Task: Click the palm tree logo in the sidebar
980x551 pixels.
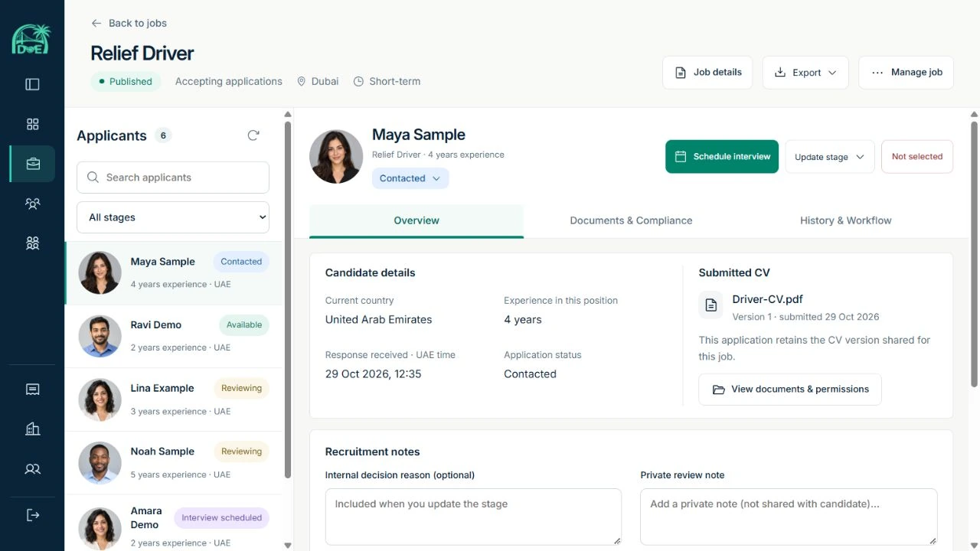Action: click(31, 39)
